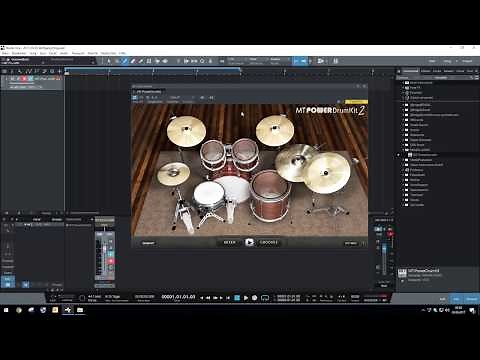480x360 pixels.
Task: Select the MT-PowerDrumKit item in the browser
Action: [425, 155]
